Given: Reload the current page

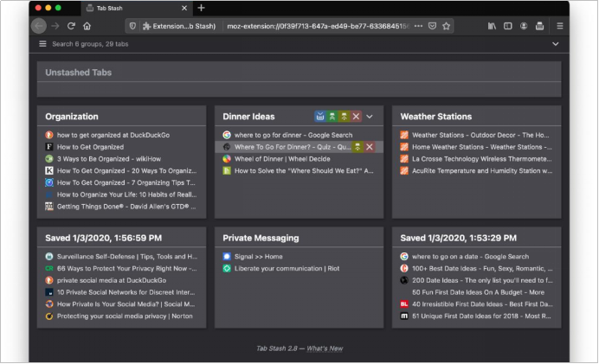Looking at the screenshot, I should pos(71,26).
